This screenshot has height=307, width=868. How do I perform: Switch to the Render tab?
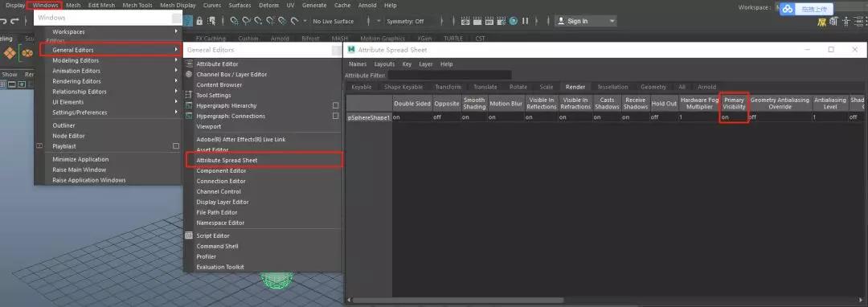pos(575,88)
